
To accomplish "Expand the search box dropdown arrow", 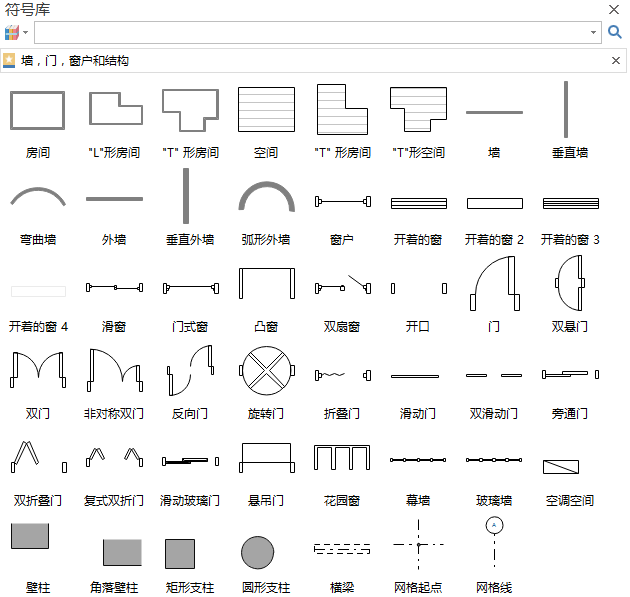I will [x=593, y=33].
